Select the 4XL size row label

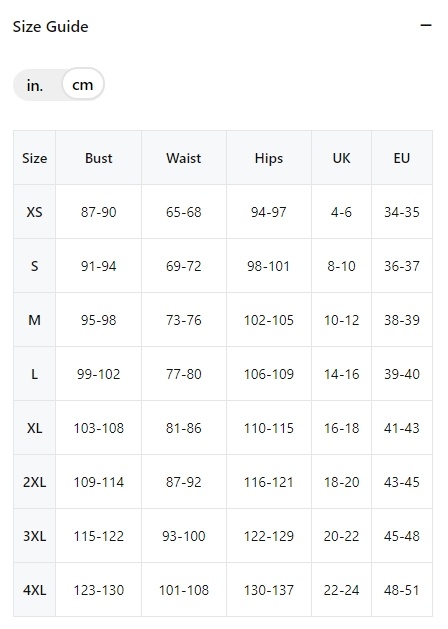[x=34, y=590]
